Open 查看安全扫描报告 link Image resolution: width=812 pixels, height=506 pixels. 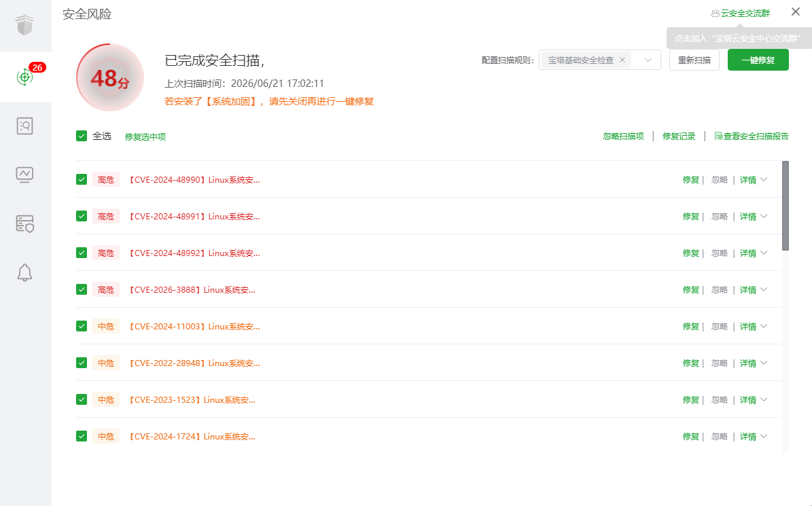752,136
